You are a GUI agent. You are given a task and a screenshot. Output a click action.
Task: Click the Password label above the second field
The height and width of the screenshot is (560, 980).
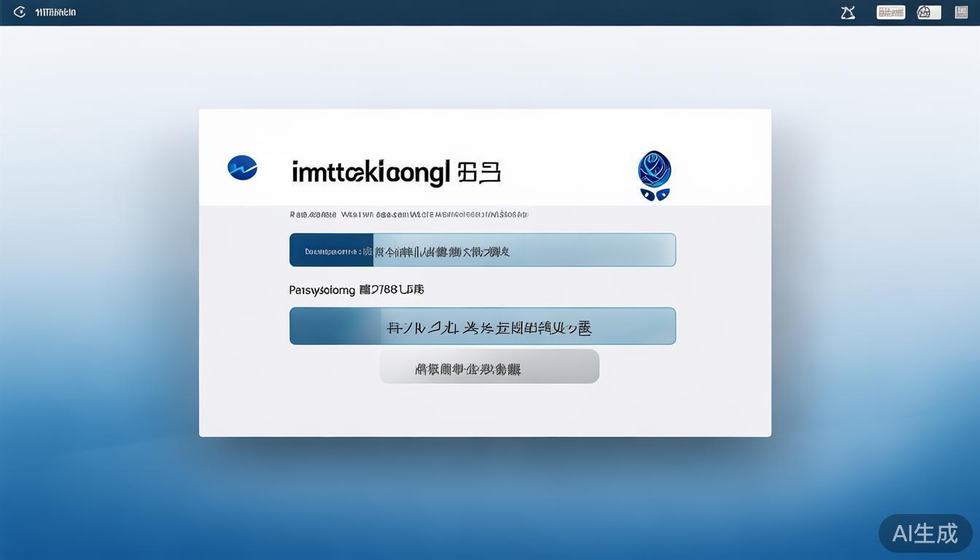(x=356, y=289)
